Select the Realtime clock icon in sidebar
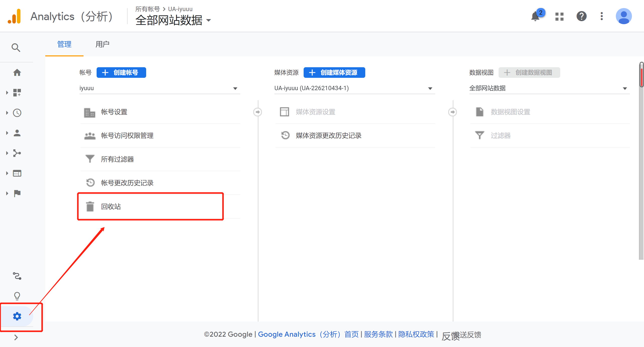 click(x=17, y=113)
